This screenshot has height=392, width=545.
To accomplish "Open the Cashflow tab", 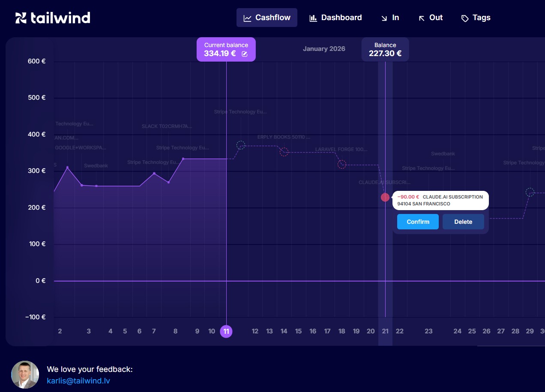I will coord(267,18).
